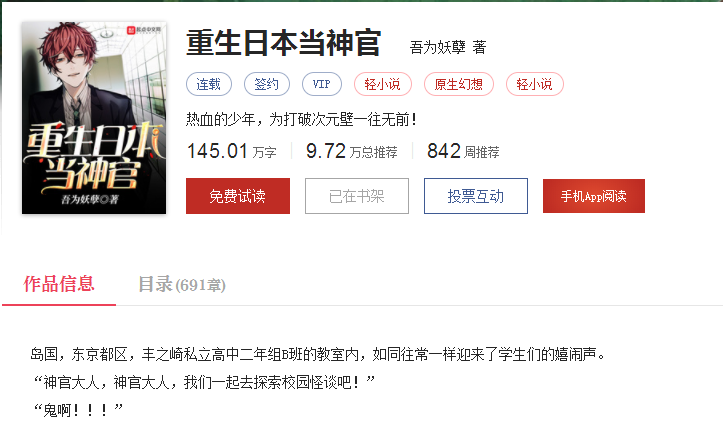The image size is (723, 442).
Task: Click the 842 周推荐 stat
Action: 463,151
